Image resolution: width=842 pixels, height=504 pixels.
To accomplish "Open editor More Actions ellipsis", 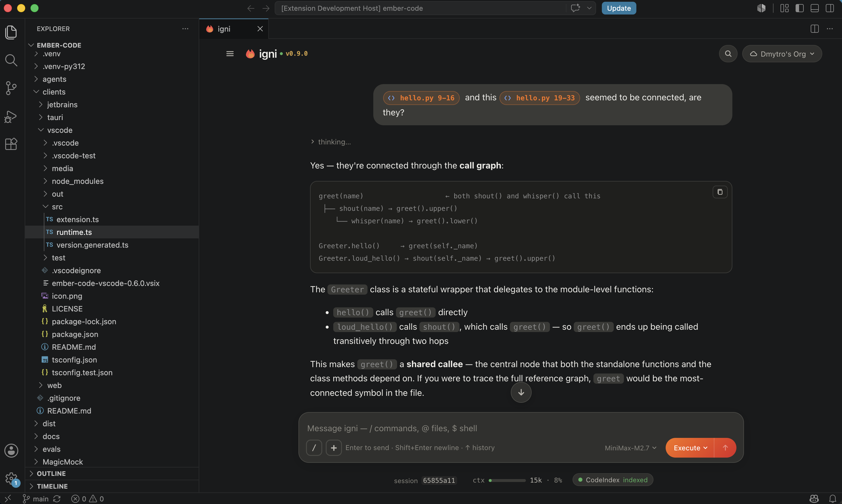I will coord(830,29).
